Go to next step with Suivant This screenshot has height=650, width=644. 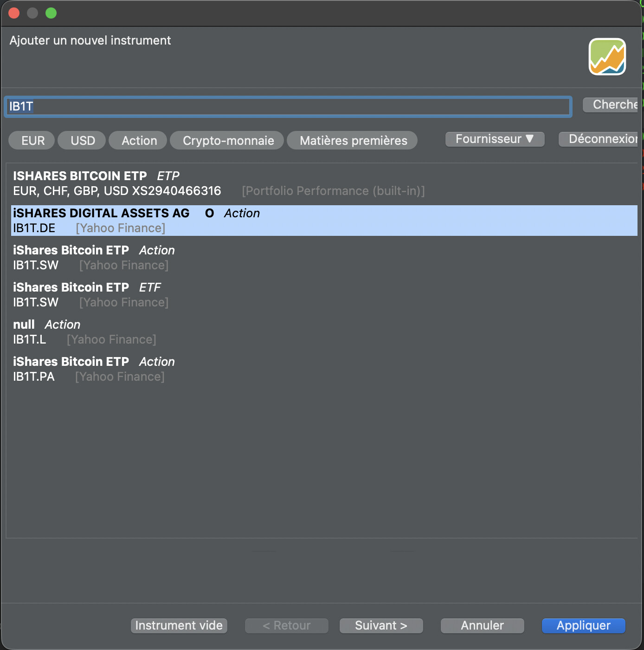coord(381,626)
